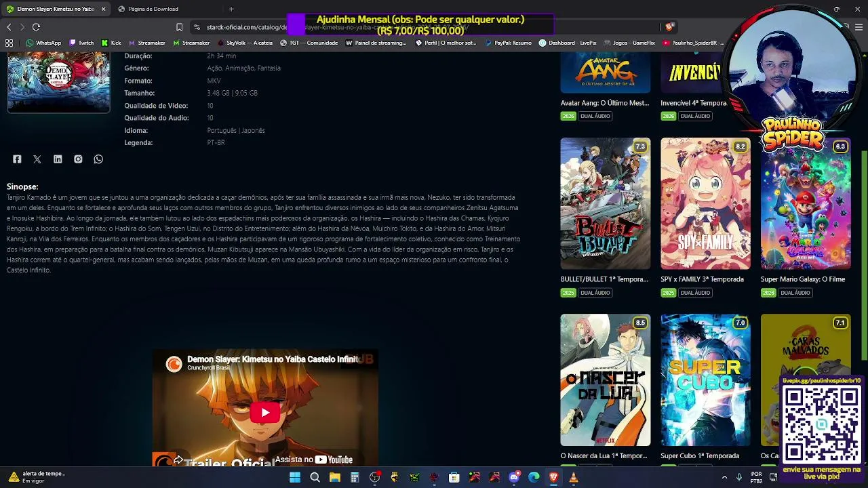Open Calculator from the taskbar
This screenshot has width=868, height=488.
[354, 477]
